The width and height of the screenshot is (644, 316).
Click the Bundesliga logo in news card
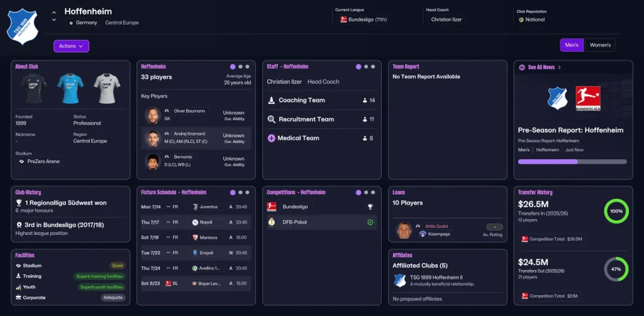588,99
